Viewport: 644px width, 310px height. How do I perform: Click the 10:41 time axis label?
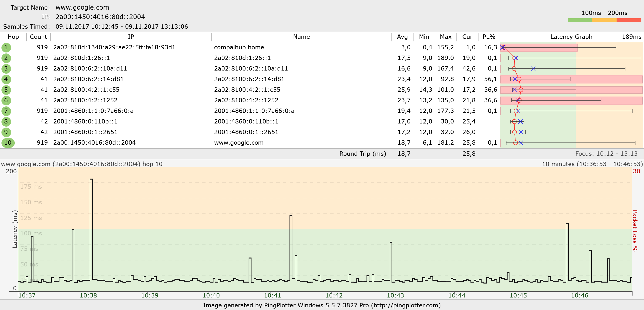(272, 296)
